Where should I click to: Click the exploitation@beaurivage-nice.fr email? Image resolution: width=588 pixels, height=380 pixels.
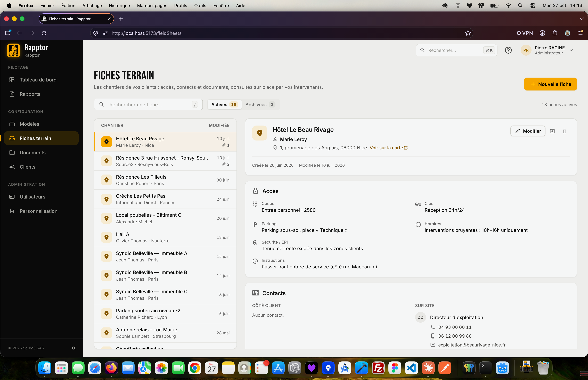(471, 345)
